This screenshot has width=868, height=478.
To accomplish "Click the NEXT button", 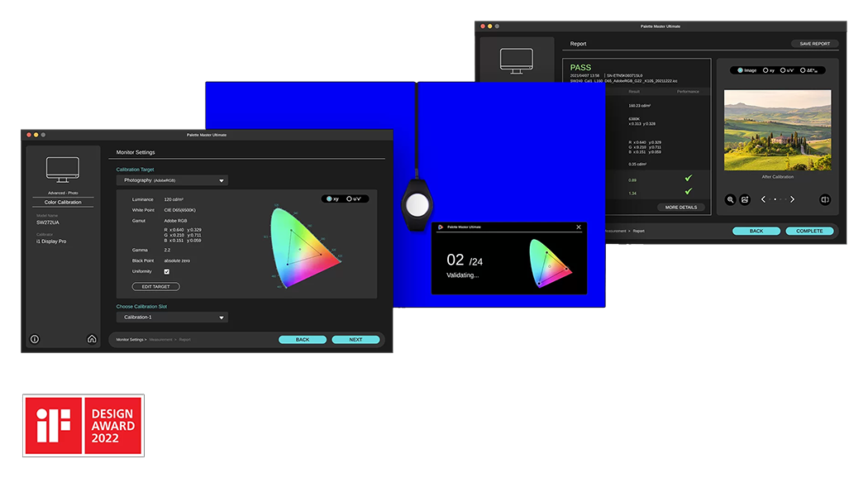I will tap(355, 340).
